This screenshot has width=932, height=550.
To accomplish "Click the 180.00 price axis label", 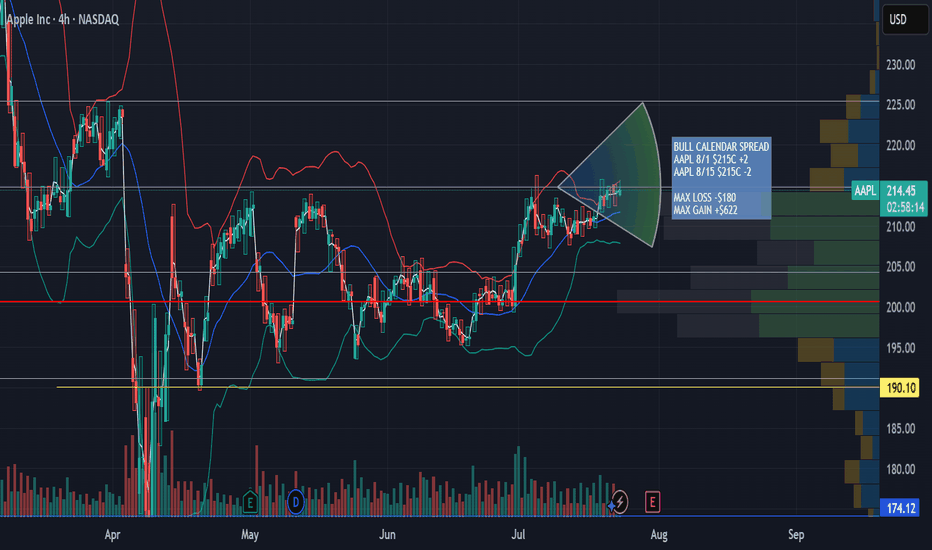I will (x=900, y=470).
